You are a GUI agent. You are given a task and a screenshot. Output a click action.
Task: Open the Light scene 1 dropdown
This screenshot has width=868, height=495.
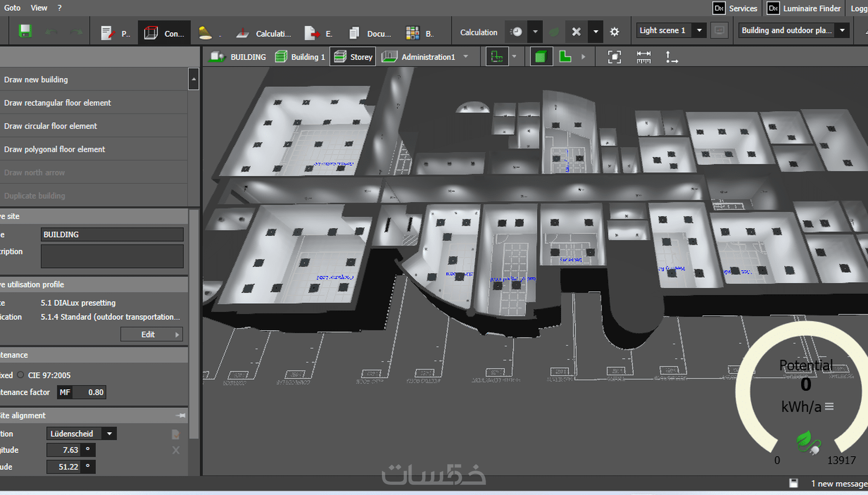point(699,31)
